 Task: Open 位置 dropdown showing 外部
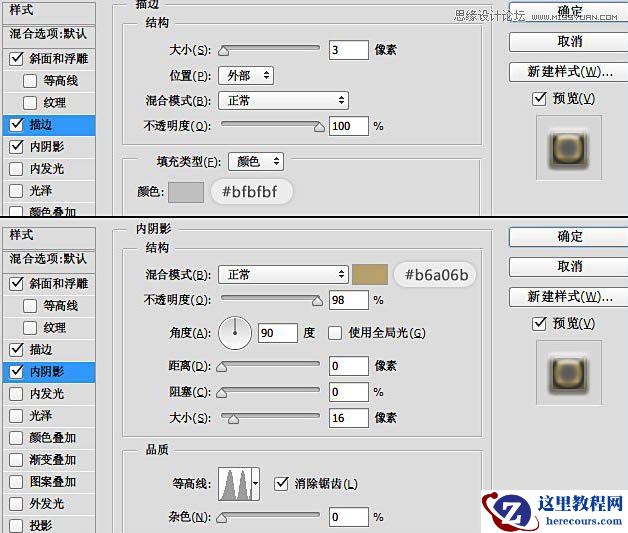[246, 76]
